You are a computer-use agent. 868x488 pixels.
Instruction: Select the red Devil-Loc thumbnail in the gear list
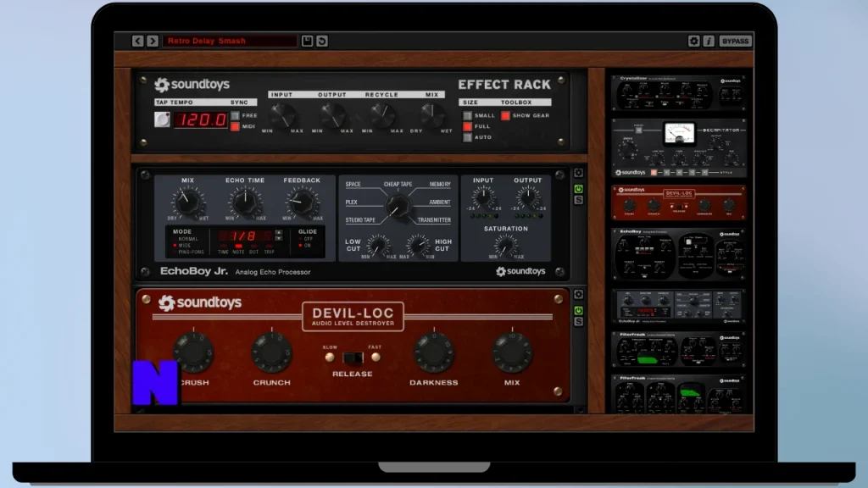(x=679, y=202)
